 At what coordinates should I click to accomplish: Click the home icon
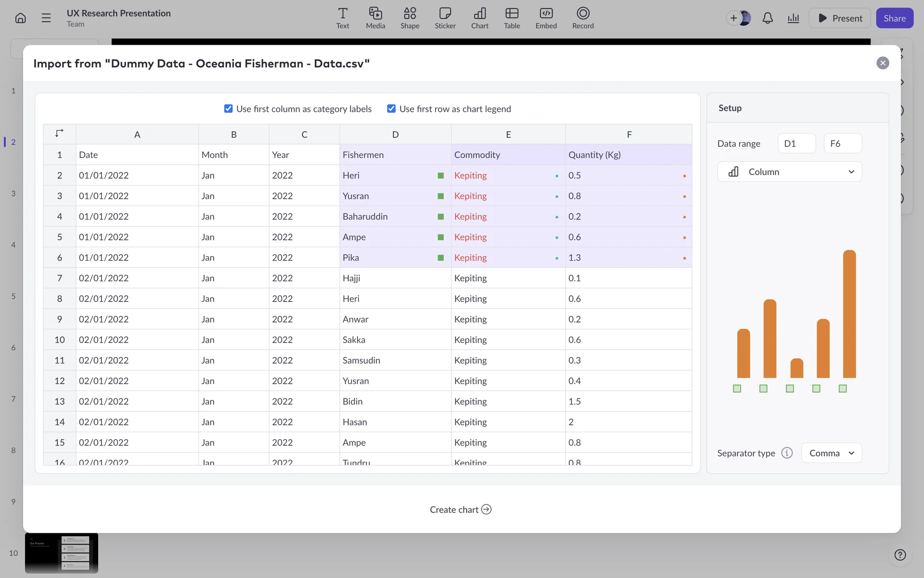coord(20,18)
